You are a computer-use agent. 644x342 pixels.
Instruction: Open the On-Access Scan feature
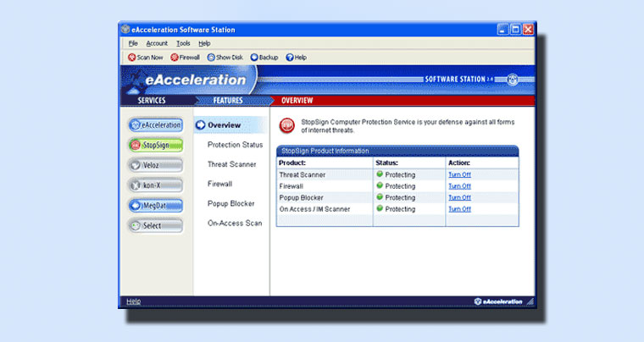(235, 223)
